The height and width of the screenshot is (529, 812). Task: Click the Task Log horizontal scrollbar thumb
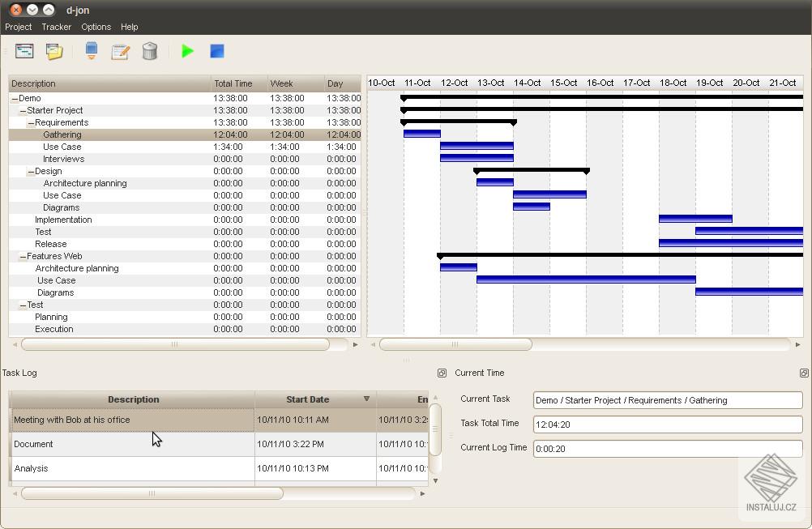[x=152, y=493]
